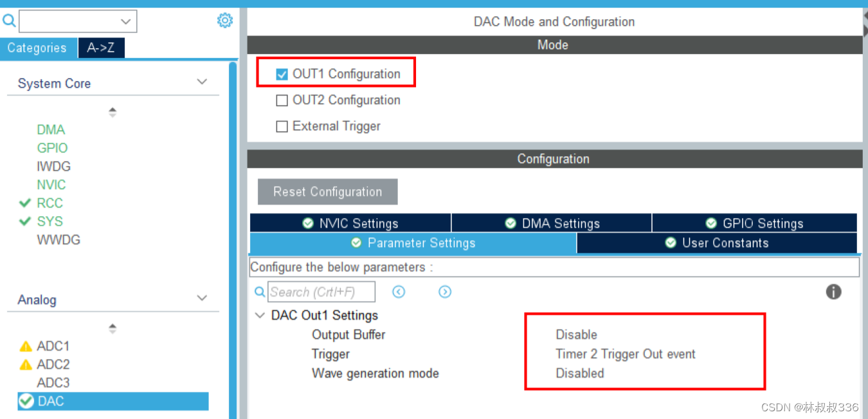Click the RCC green checkmark icon

pos(25,203)
